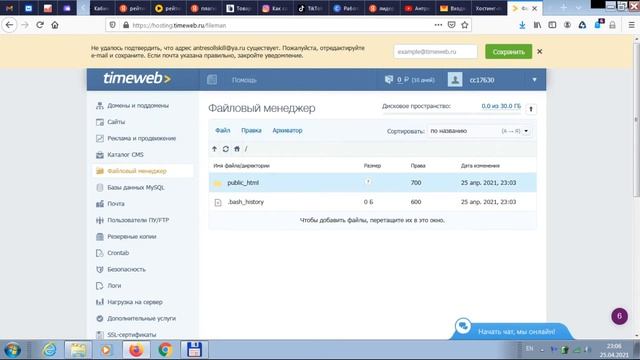The height and width of the screenshot is (360, 640).
Task: Click account name cc17630
Action: (482, 80)
